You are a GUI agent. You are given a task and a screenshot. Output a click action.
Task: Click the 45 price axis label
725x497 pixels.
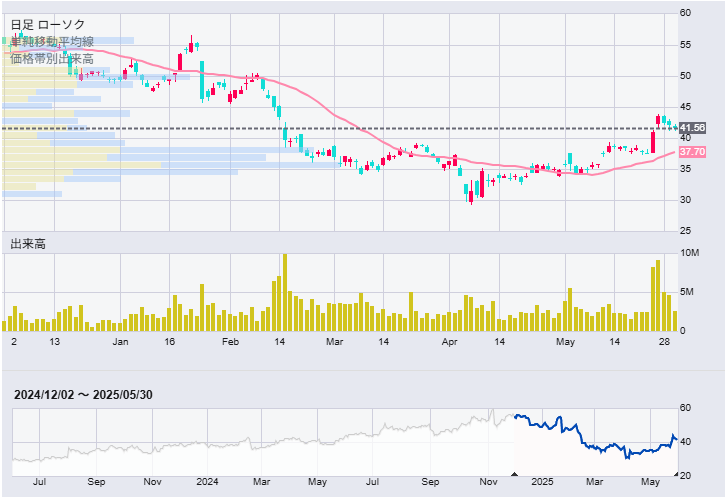tap(686, 107)
